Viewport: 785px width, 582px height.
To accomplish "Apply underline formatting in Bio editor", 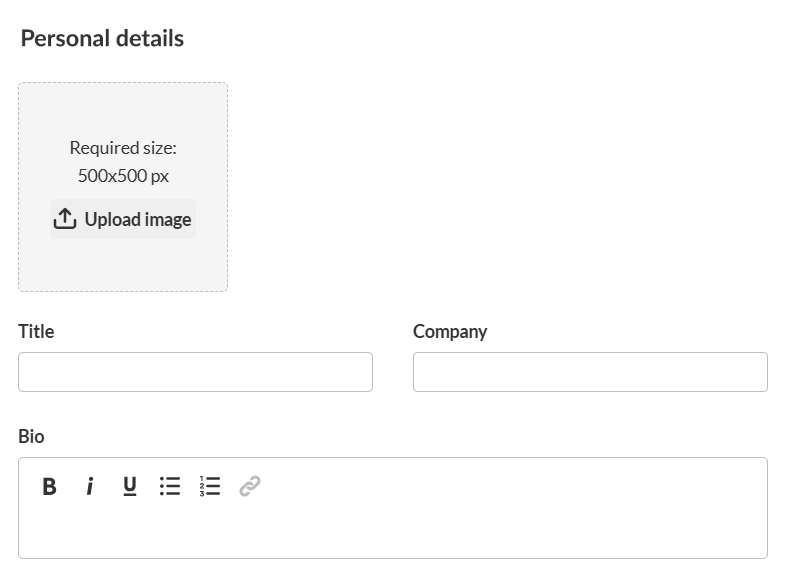I will click(130, 487).
